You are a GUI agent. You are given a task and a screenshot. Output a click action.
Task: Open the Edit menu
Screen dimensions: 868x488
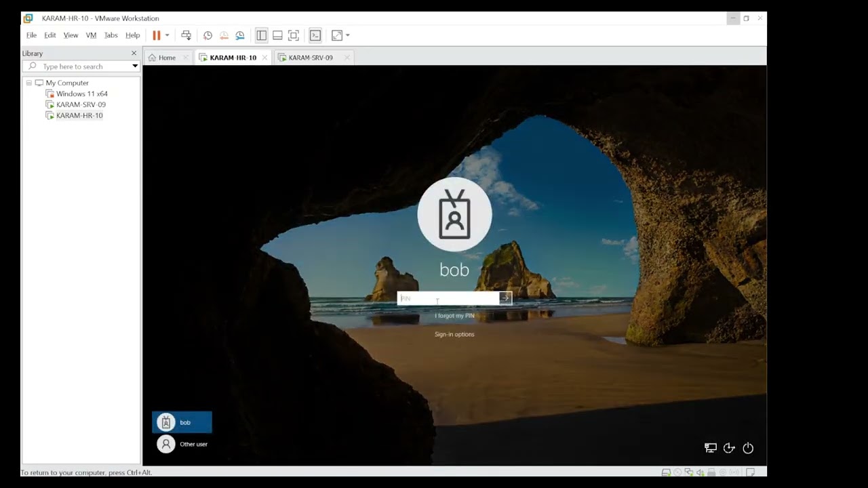click(x=50, y=35)
